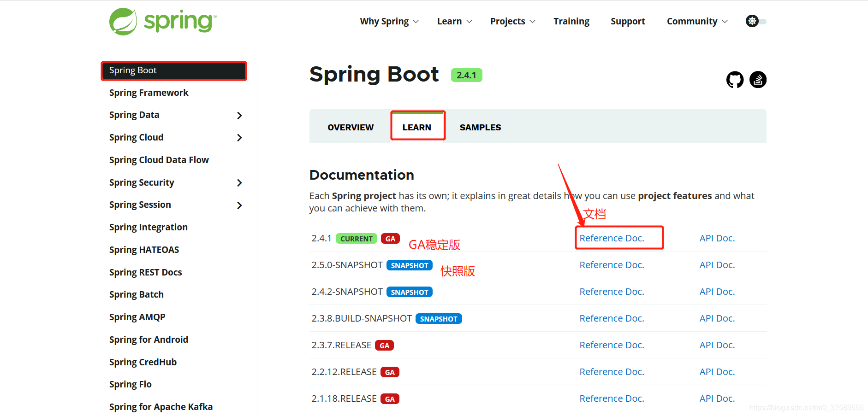This screenshot has width=868, height=416.
Task: Open the Spring Boot GitHub repository icon
Action: pos(735,80)
